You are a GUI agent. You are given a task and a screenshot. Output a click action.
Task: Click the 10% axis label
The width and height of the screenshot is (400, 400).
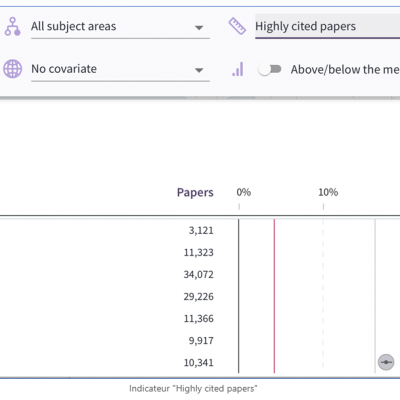tap(328, 192)
